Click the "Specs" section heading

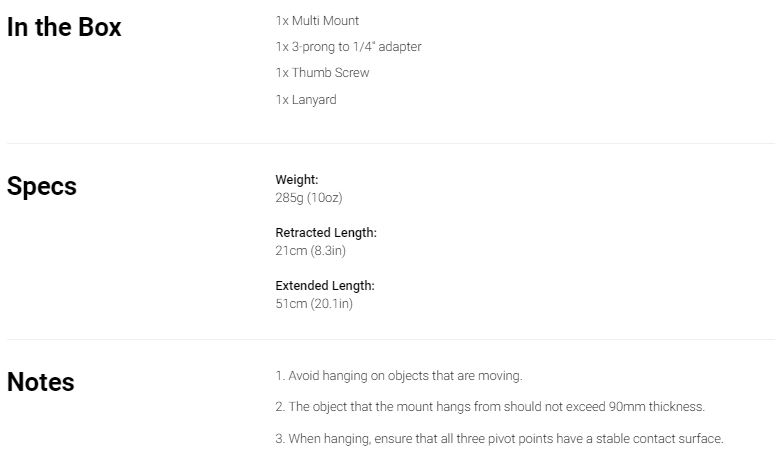tap(42, 186)
